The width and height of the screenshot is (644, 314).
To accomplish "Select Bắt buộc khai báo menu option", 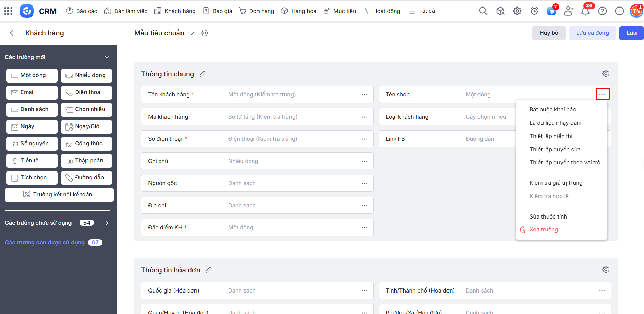I will [552, 109].
